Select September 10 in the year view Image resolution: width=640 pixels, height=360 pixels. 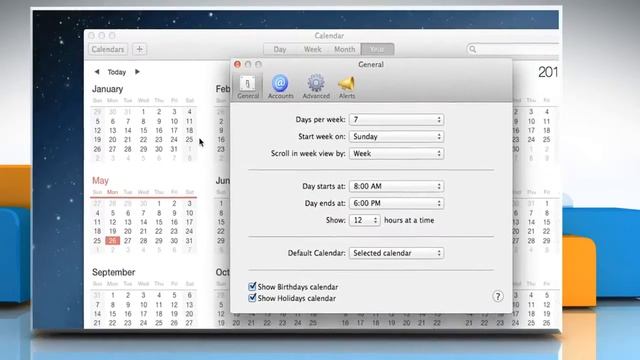point(143,305)
